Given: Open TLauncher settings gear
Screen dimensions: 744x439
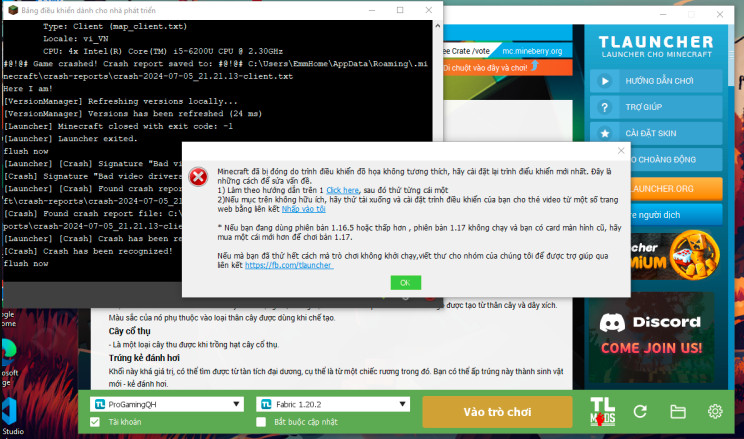Looking at the screenshot, I should coord(715,411).
